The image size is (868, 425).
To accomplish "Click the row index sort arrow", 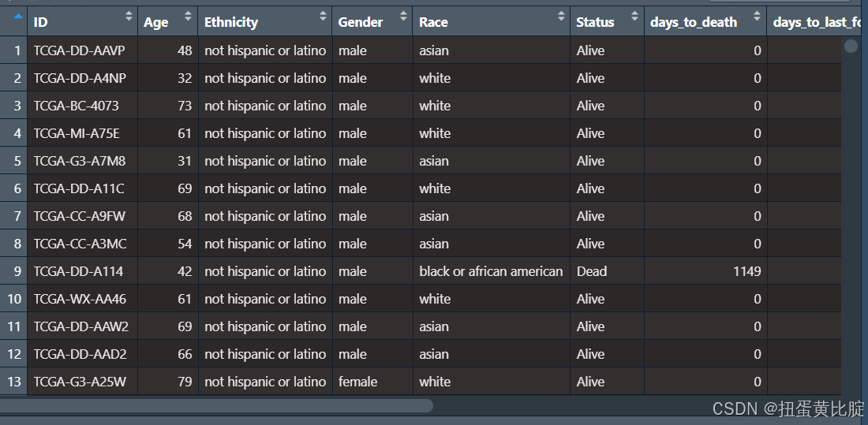I will (x=19, y=16).
